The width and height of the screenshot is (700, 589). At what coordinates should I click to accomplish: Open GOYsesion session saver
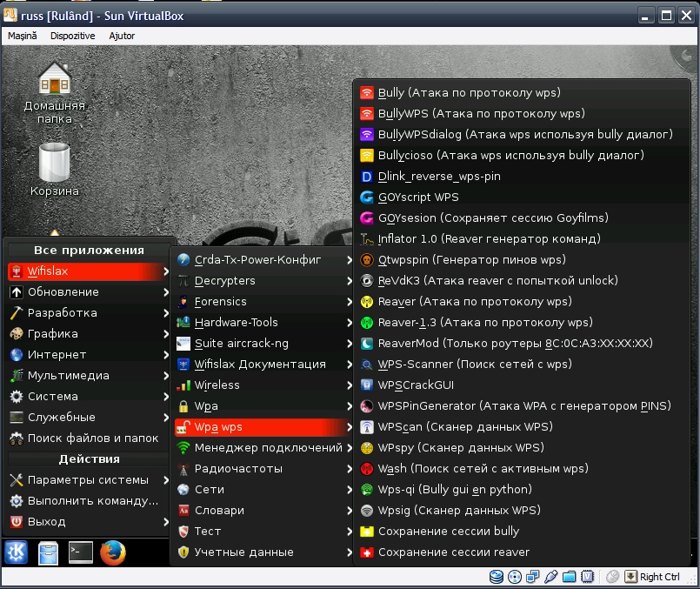[x=522, y=218]
